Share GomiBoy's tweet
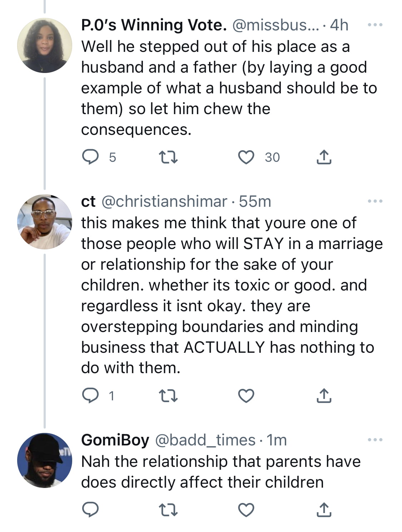402x532 pixels. (324, 509)
